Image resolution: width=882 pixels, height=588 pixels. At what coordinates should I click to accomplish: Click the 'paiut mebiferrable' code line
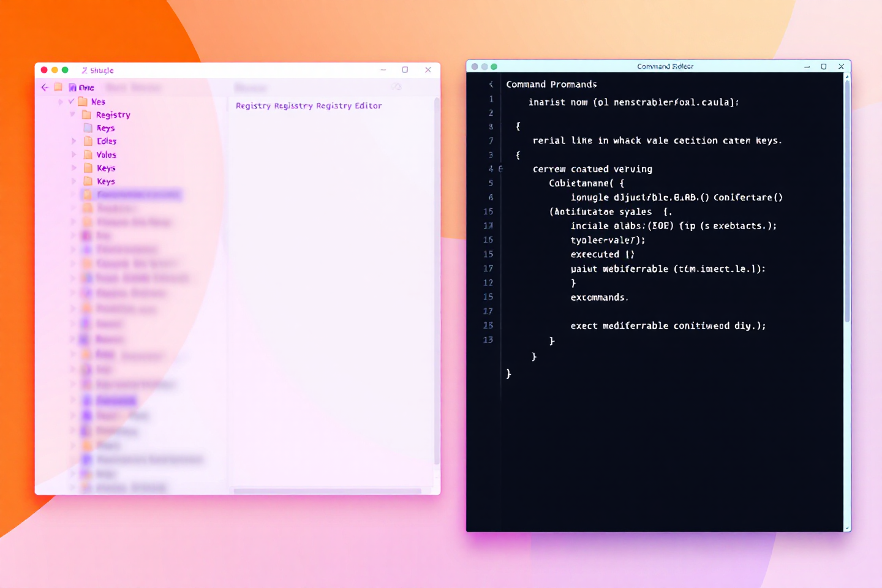(x=668, y=268)
